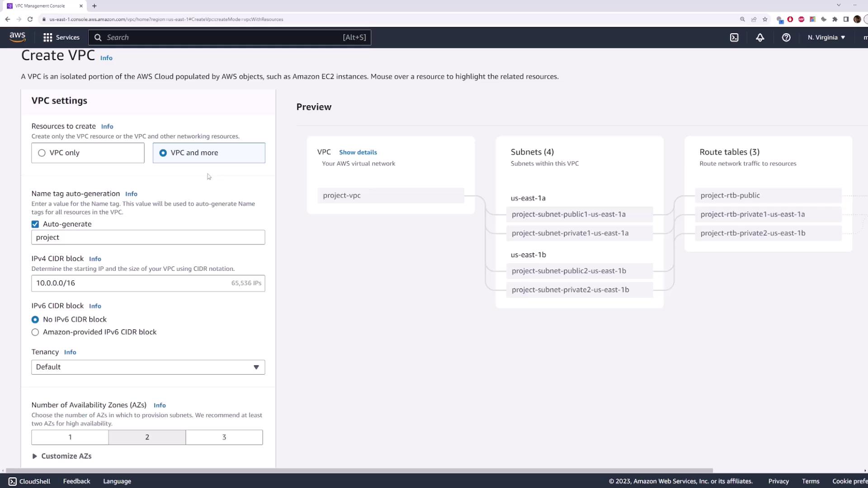
Task: Open the Services grid menu icon
Action: (47, 38)
